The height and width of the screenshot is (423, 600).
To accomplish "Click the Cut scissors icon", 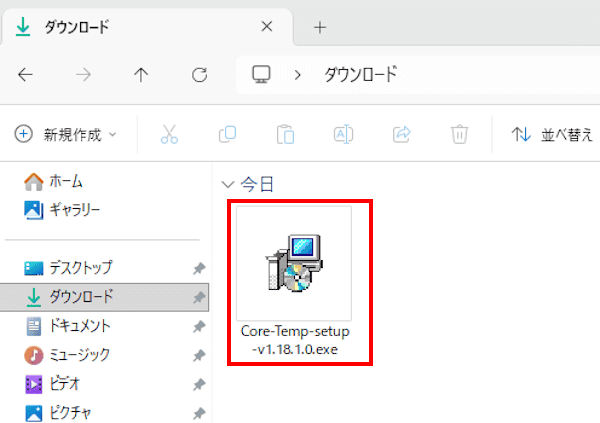I will pyautogui.click(x=169, y=134).
